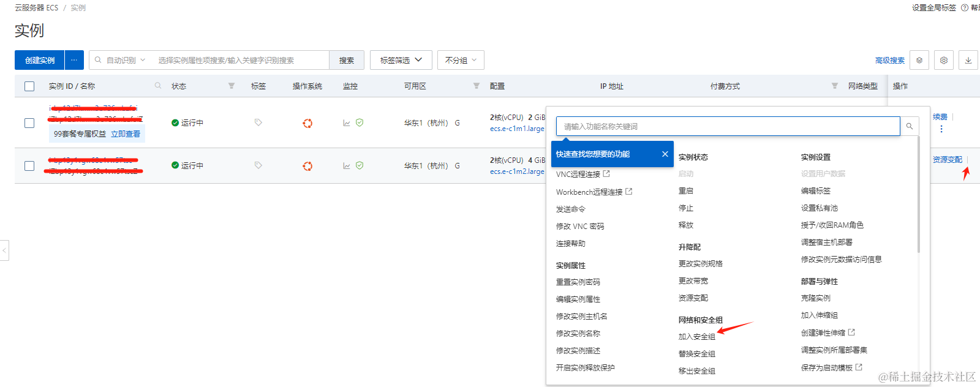This screenshot has width=980, height=387.
Task: Click the layers icon beside 高级搜索
Action: coord(919,60)
